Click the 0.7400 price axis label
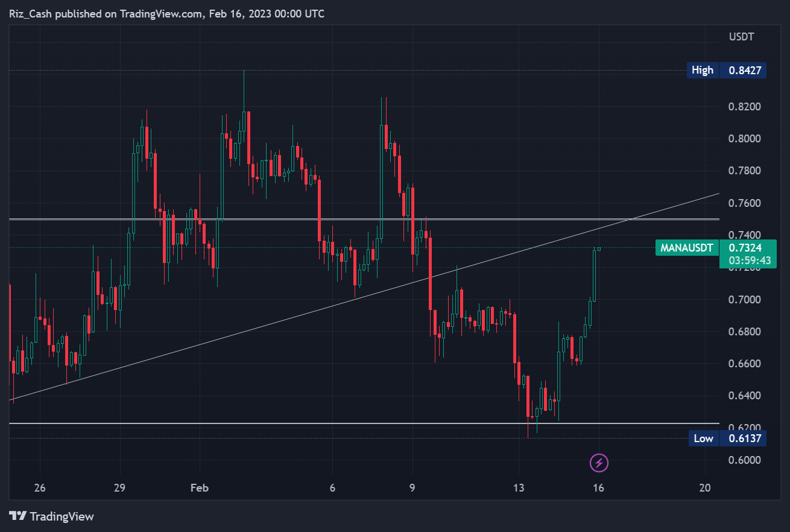This screenshot has height=532, width=790. click(x=744, y=235)
